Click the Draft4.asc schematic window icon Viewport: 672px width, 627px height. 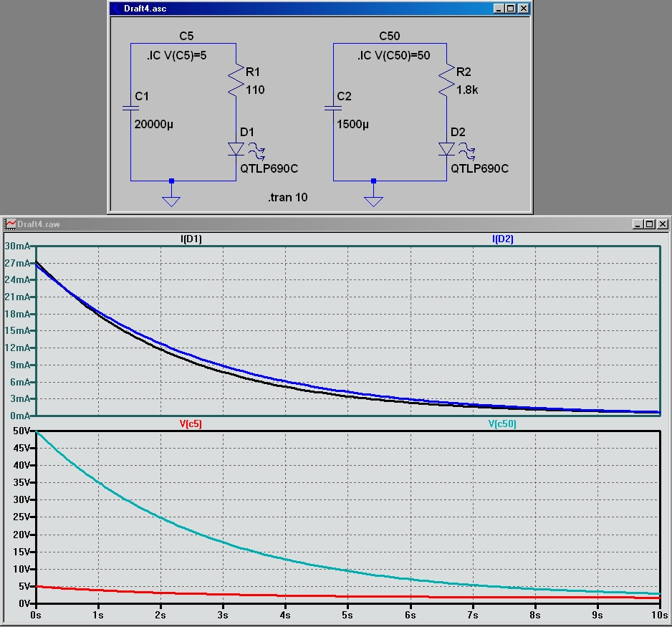click(x=117, y=9)
